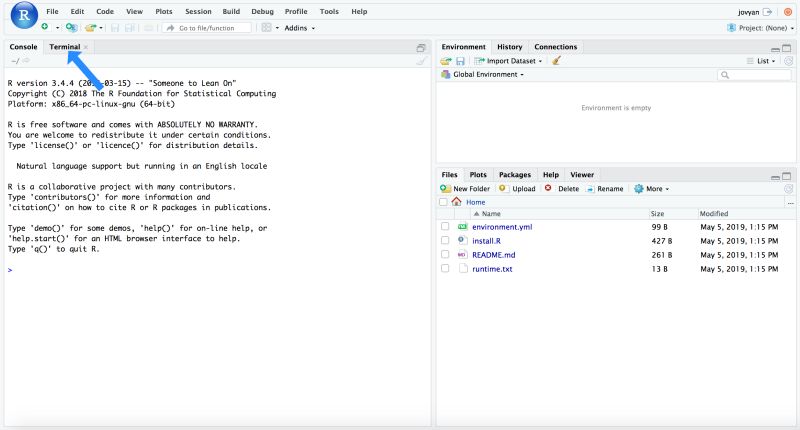Click the sign out icon next to jovyan

pos(767,12)
